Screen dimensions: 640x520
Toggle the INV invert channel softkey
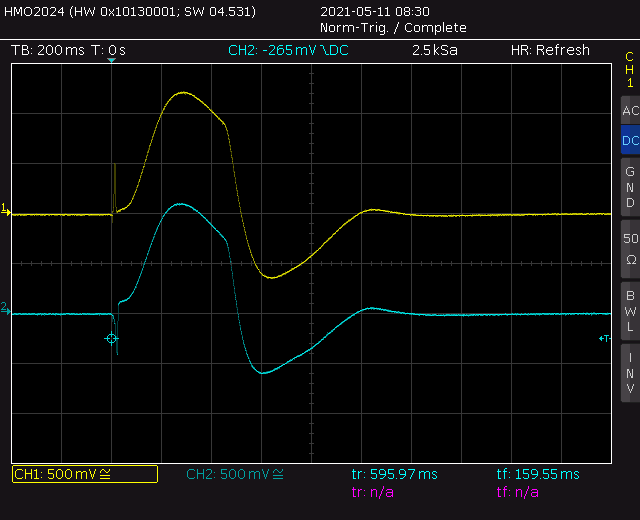click(x=630, y=373)
